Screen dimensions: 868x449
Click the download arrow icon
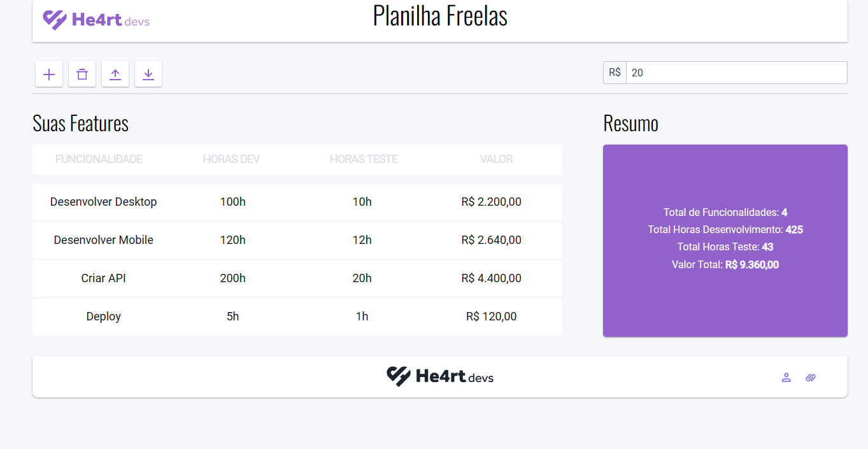click(x=148, y=75)
